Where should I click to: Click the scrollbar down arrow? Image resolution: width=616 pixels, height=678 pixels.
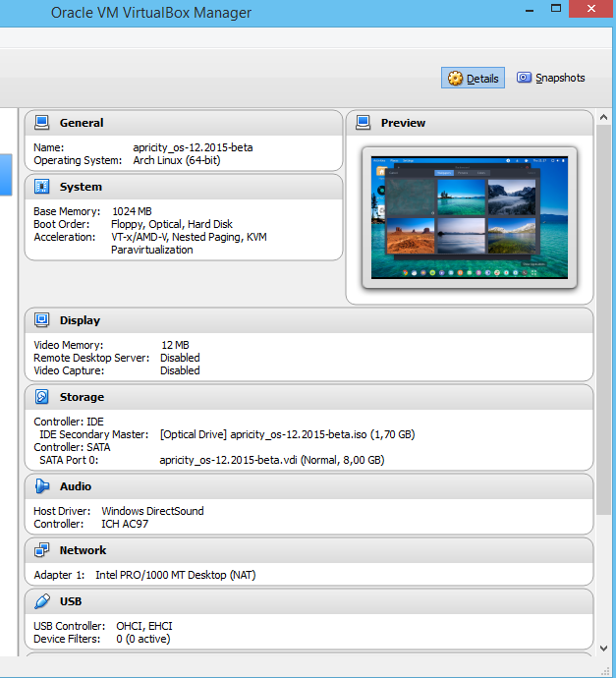[603, 649]
